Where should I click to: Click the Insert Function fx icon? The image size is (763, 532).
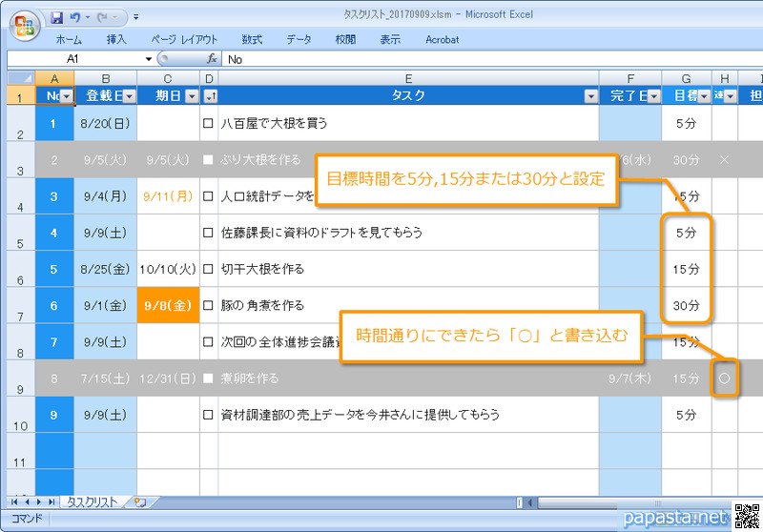click(213, 59)
